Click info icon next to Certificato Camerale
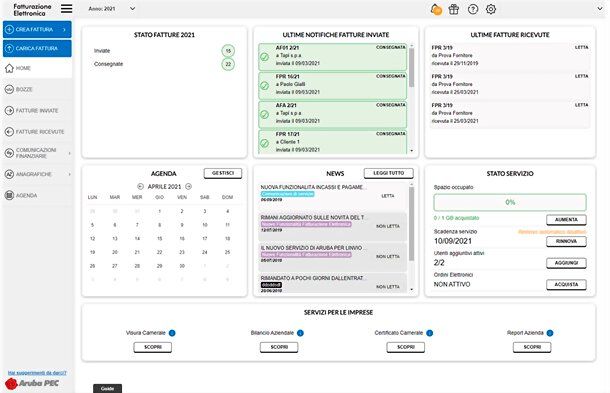 pos(429,333)
